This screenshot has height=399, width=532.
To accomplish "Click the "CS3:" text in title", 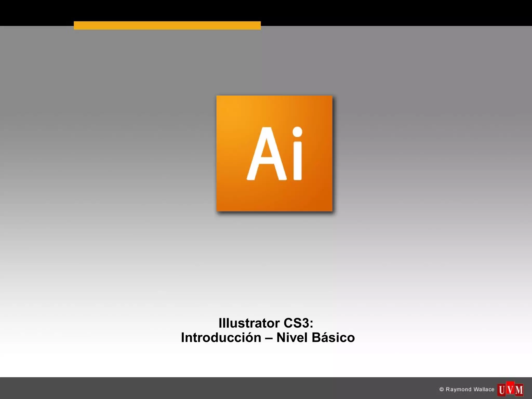I will click(298, 323).
